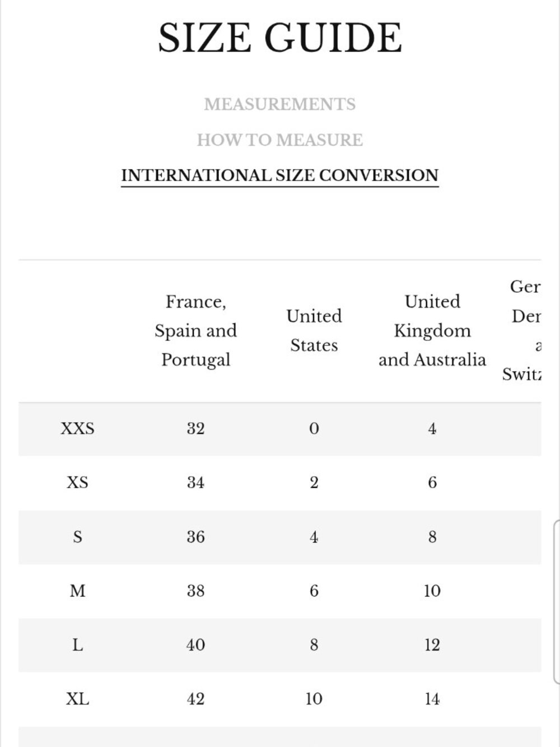Click France, Spain and Portugal column header

[x=195, y=331]
